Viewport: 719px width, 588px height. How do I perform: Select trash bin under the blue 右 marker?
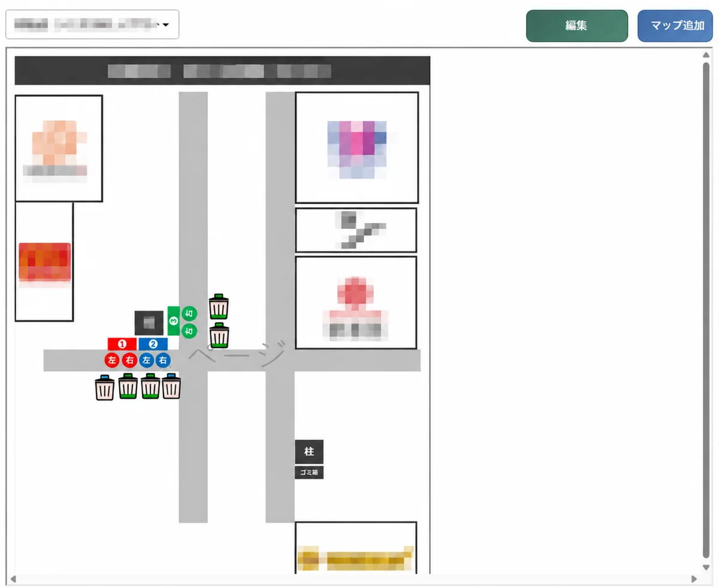(x=171, y=387)
